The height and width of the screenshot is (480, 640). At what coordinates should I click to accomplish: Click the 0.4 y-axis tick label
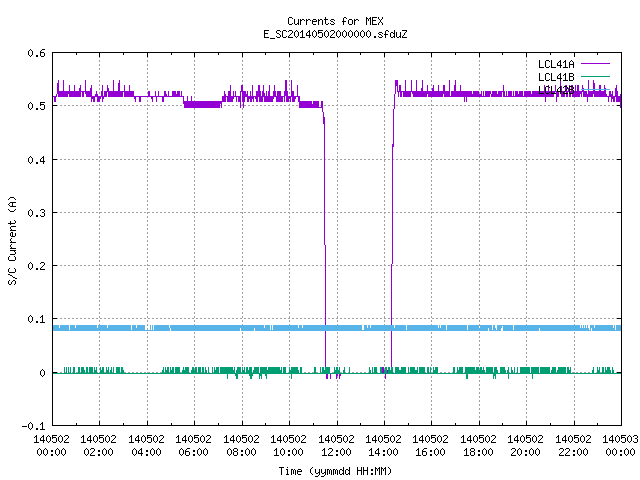pos(36,160)
